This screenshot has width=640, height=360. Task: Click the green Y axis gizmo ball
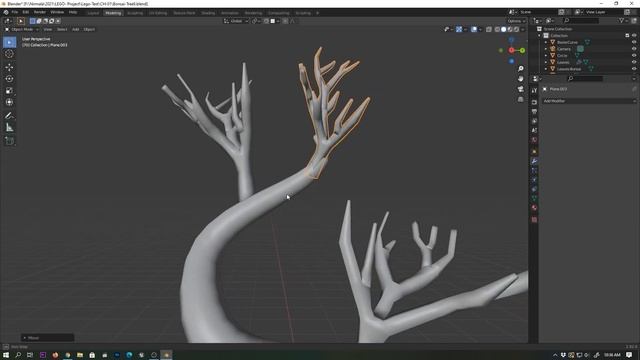pos(522,50)
